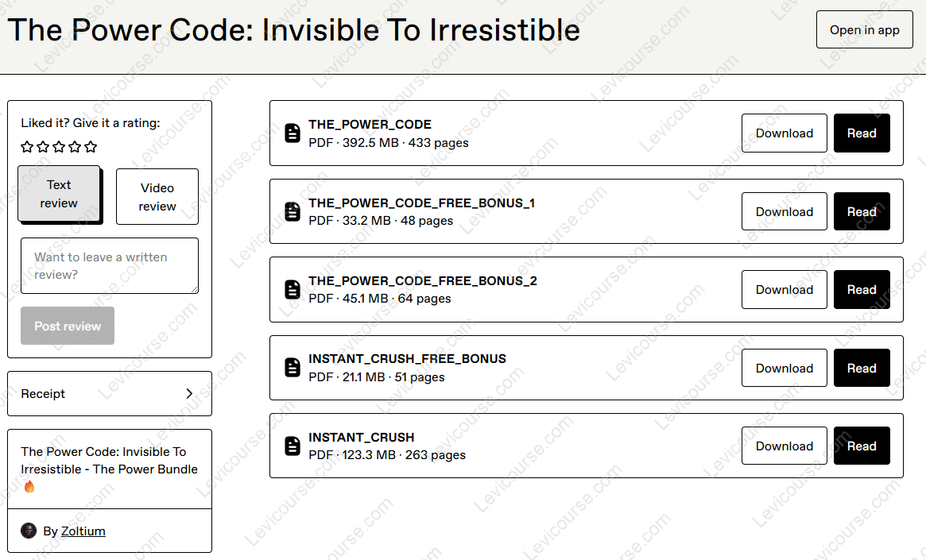Download the THE_POWER_CODE PDF

(784, 133)
